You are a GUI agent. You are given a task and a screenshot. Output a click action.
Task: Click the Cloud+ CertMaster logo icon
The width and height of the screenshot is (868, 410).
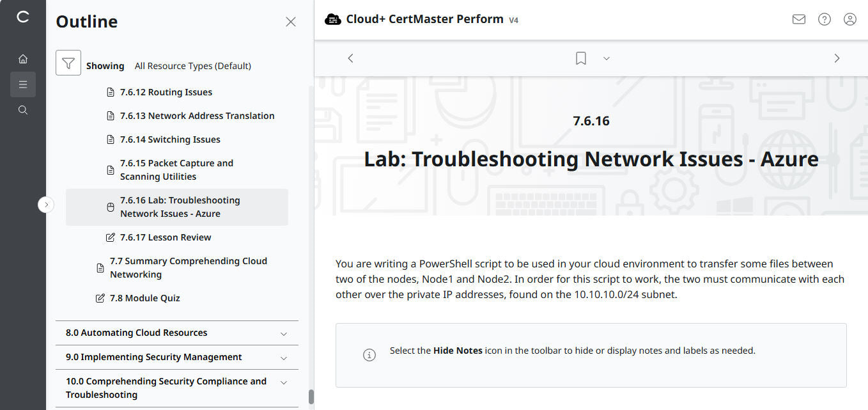point(333,19)
